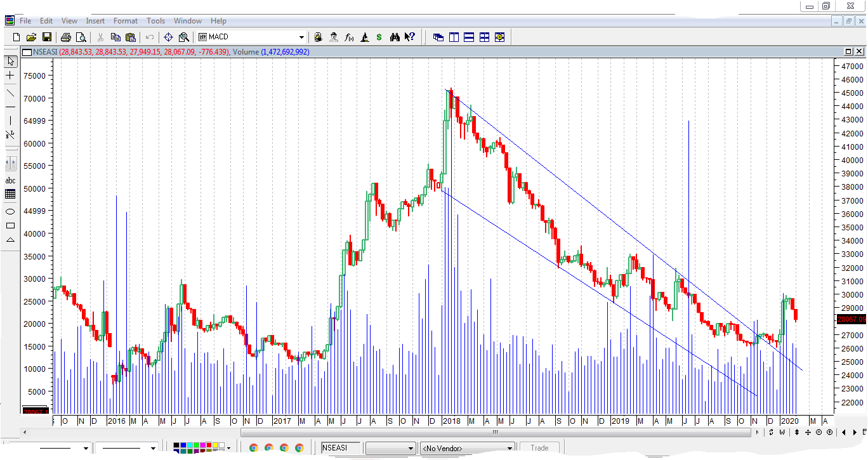Pick the blue color swatch
The image size is (868, 460).
pos(183,445)
